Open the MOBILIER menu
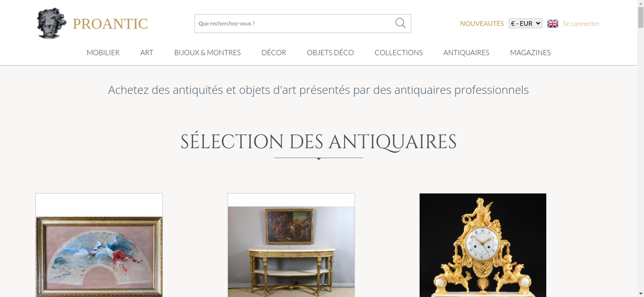644x297 pixels. pos(103,52)
